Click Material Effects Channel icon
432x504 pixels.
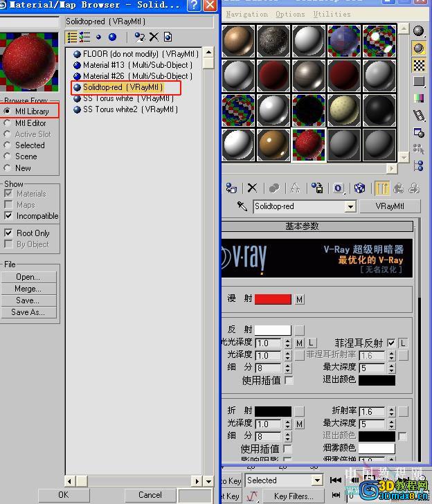339,188
